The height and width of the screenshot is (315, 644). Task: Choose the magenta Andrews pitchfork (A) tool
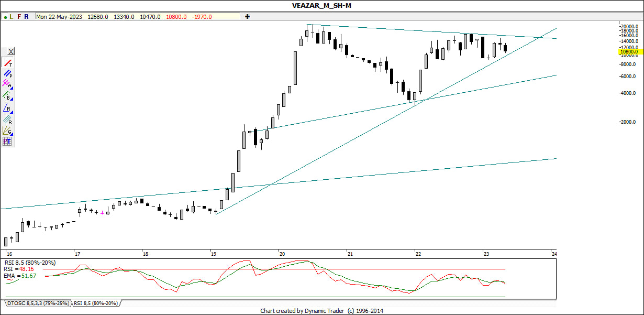tap(7, 84)
